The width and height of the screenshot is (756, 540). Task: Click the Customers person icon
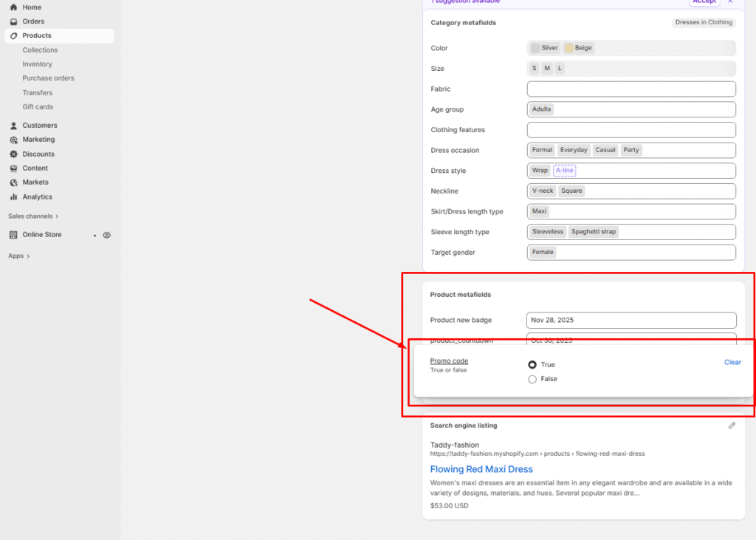point(13,126)
